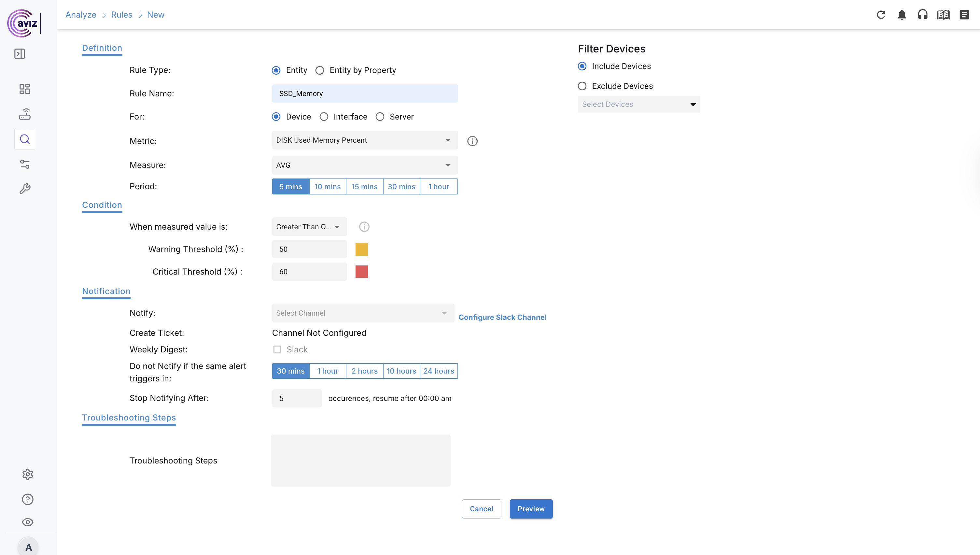
Task: Select the 15 mins period tab
Action: [x=364, y=187]
